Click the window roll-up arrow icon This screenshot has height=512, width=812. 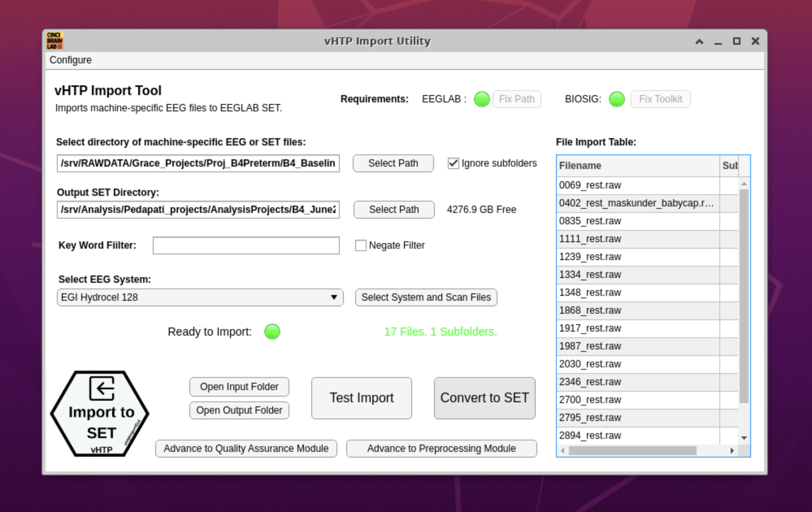[699, 41]
